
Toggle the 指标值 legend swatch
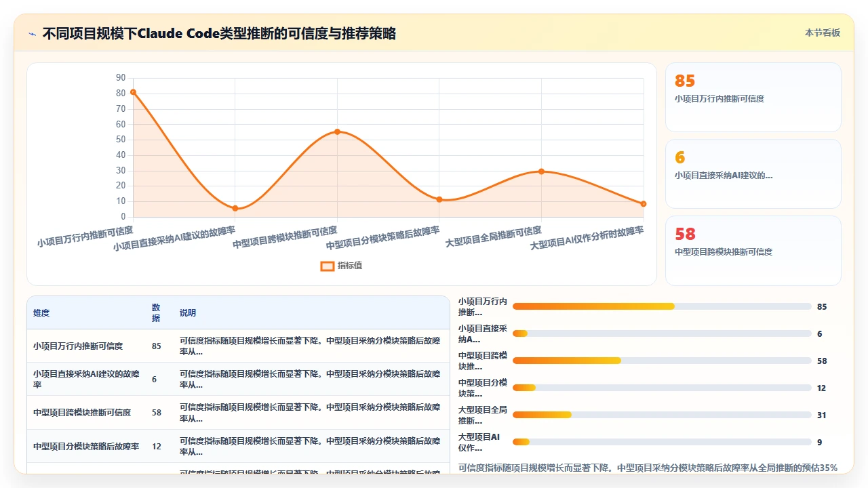coord(327,266)
